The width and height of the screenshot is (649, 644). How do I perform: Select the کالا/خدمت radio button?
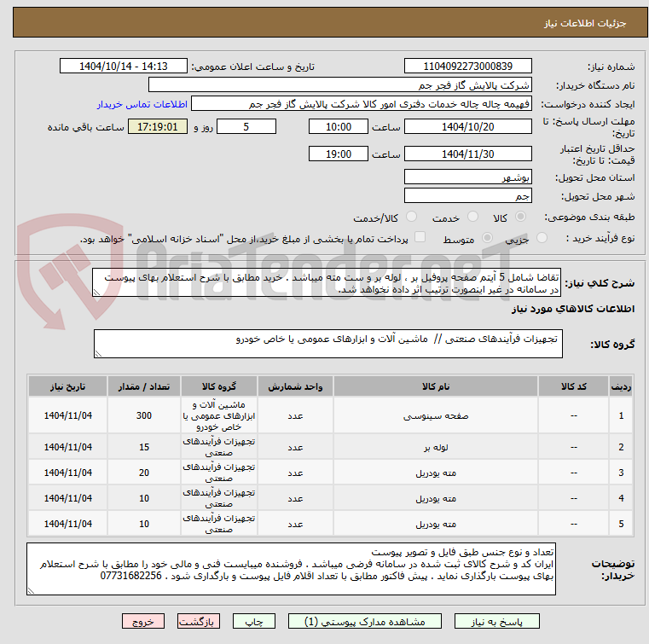pyautogui.click(x=411, y=217)
